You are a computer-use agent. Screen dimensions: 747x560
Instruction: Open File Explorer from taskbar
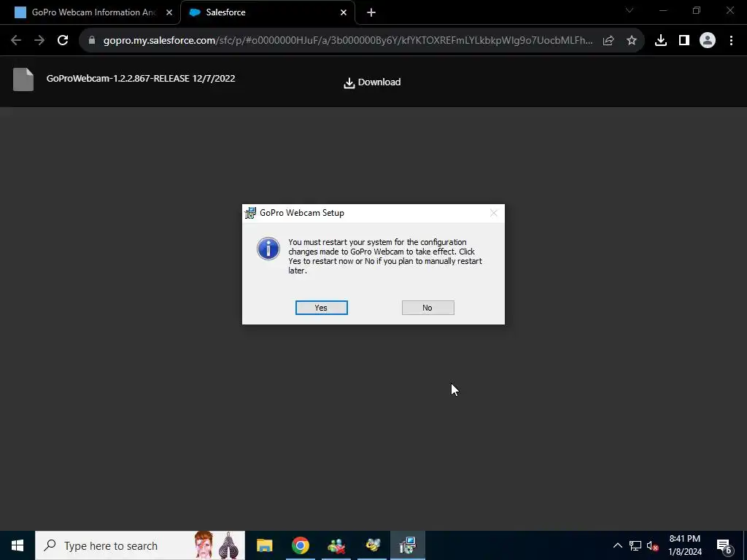tap(264, 545)
